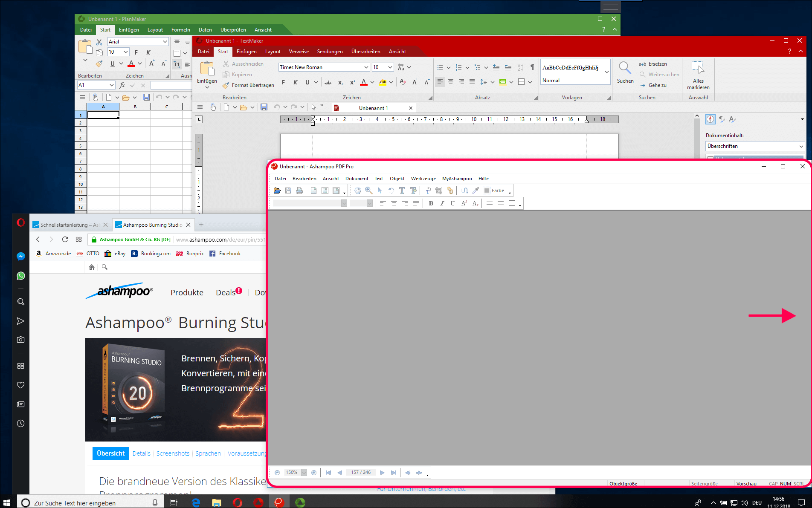Toggle italic K in TextMaker ribbon
This screenshot has width=812, height=508.
pos(295,82)
